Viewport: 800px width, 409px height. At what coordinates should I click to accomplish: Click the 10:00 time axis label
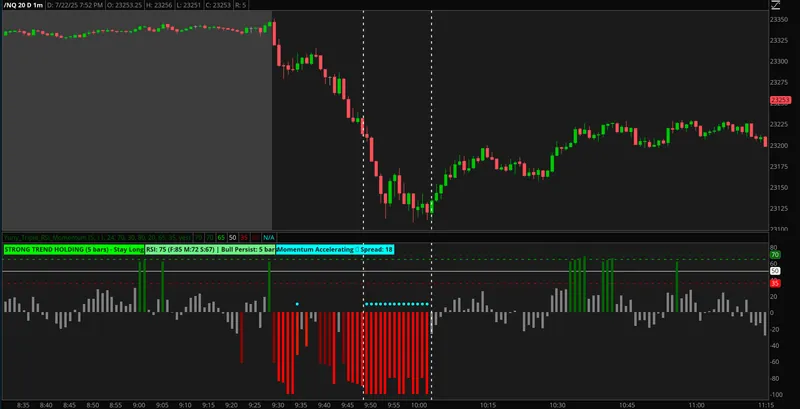419,405
